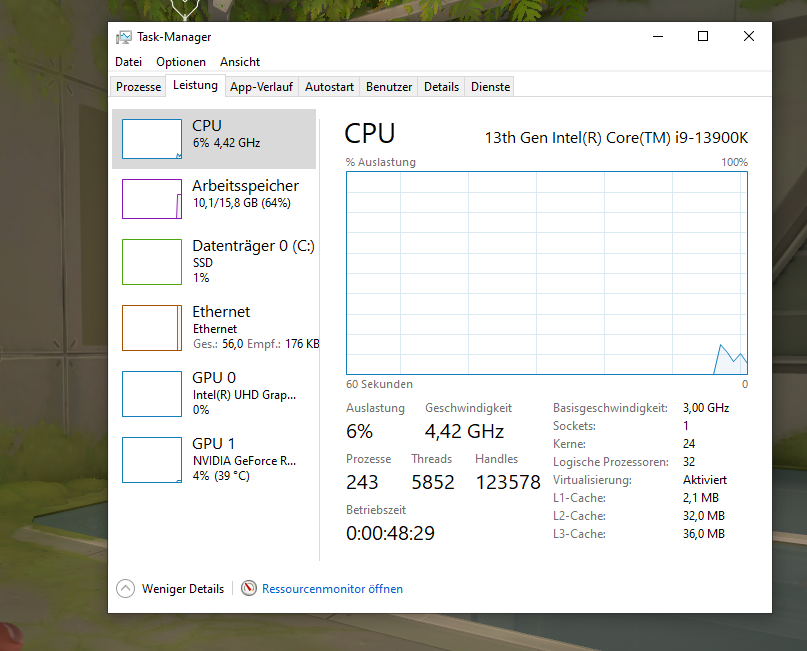Switch to the App-Verlauf tab
This screenshot has width=807, height=651.
pyautogui.click(x=261, y=86)
